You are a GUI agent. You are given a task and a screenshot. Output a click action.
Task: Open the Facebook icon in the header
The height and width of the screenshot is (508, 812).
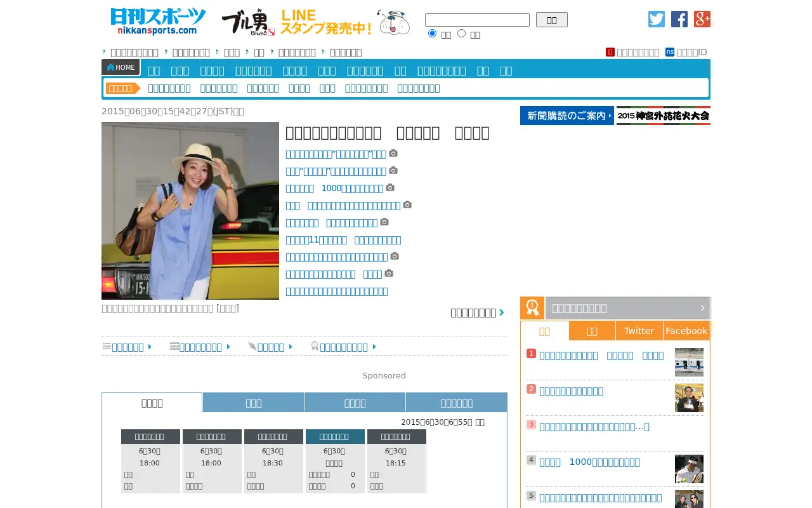[x=679, y=19]
